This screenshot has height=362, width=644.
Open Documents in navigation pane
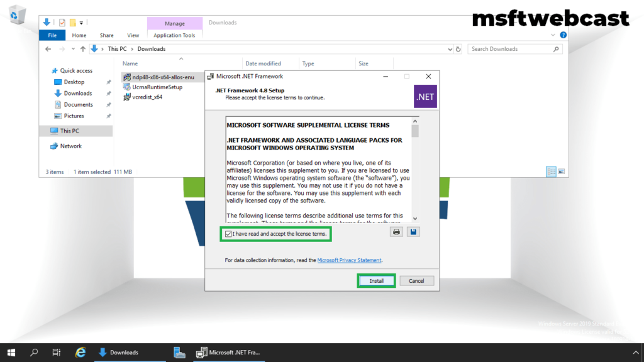(x=78, y=105)
